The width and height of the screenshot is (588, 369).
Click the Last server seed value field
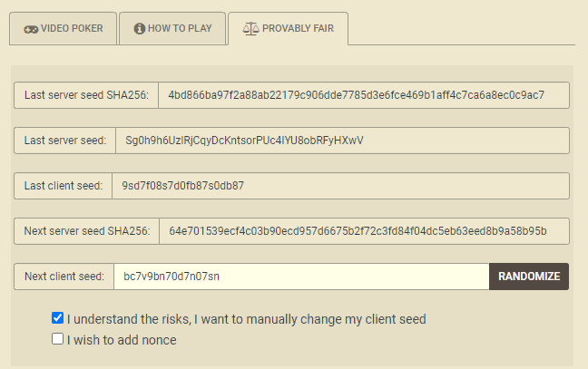[342, 141]
